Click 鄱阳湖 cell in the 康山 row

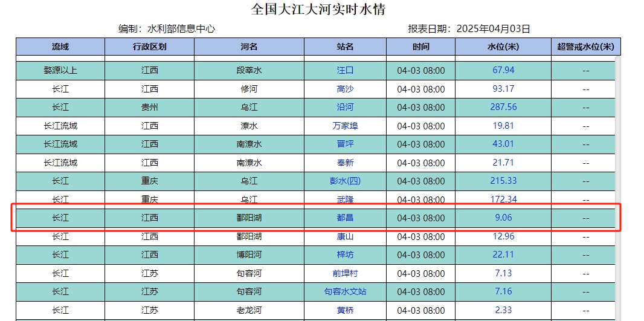250,236
